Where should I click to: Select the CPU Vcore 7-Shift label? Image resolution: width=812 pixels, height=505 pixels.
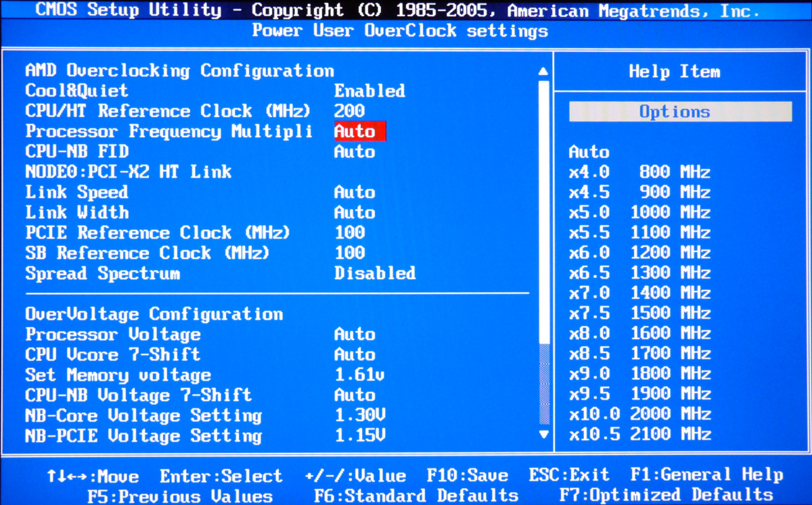pyautogui.click(x=113, y=355)
